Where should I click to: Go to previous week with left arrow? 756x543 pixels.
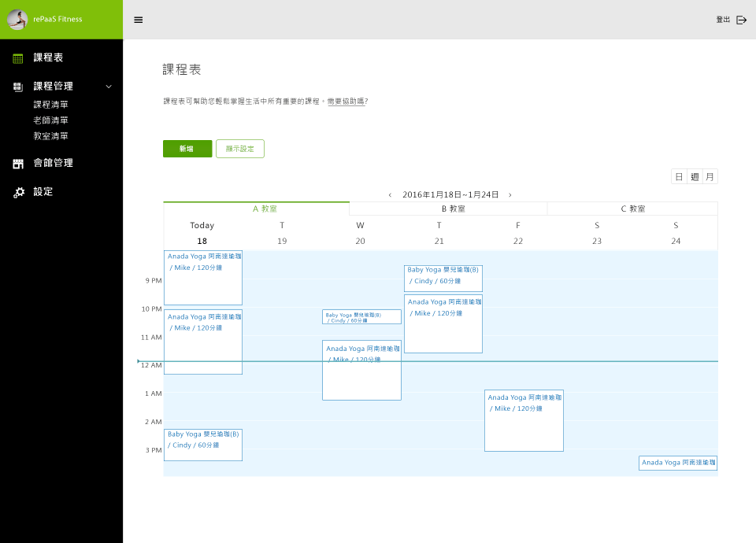[390, 194]
